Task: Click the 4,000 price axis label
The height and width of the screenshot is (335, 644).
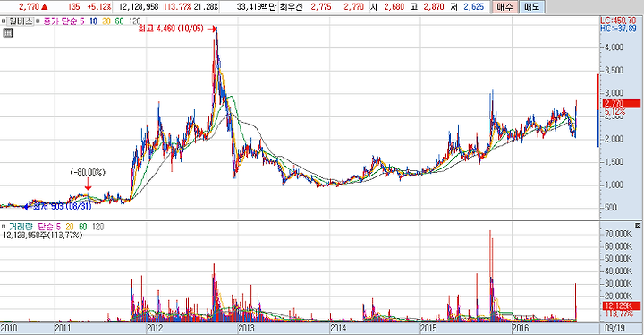Action: pyautogui.click(x=614, y=47)
